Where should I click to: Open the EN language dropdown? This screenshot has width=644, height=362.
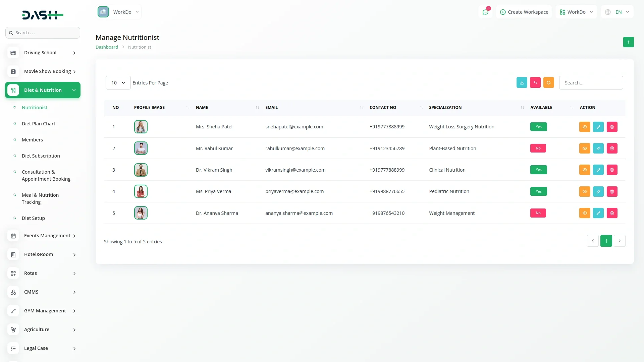(618, 12)
